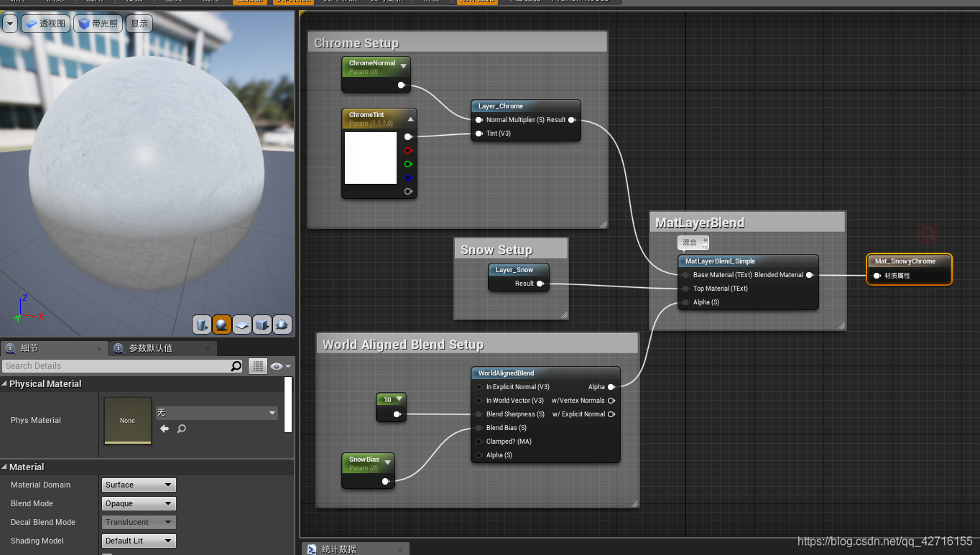The image size is (980, 555).
Task: Click inside the Search Details field
Action: pyautogui.click(x=115, y=366)
